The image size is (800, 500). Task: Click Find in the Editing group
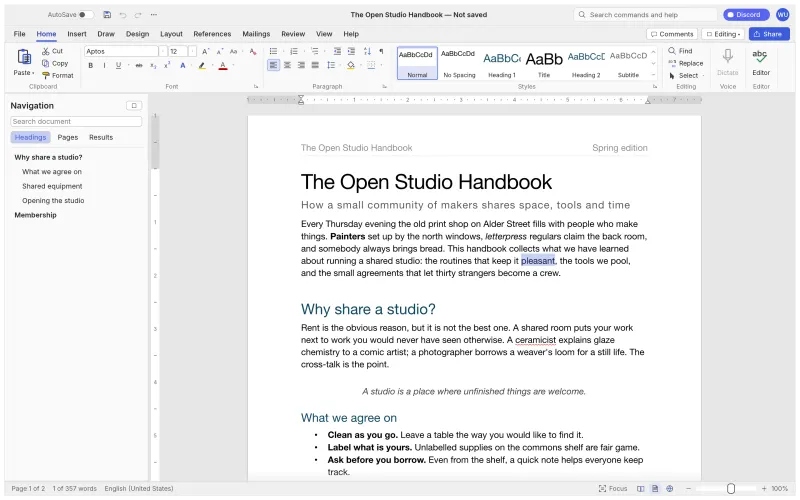(681, 51)
